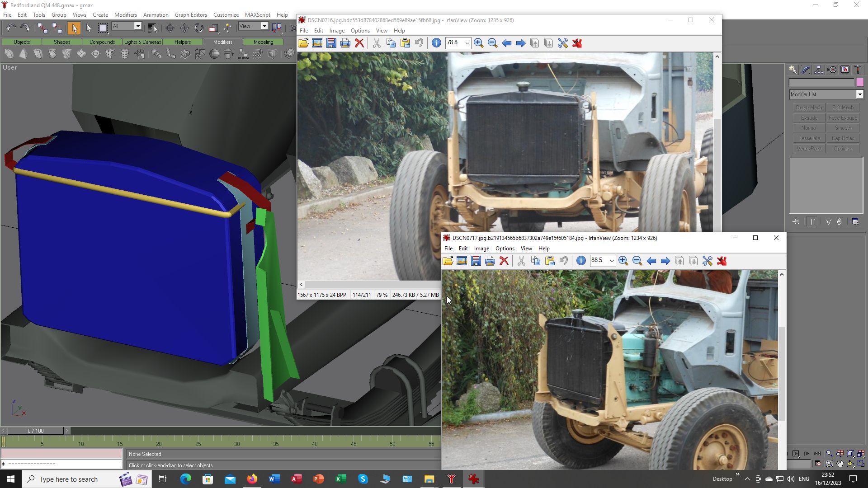
Task: Click the Undo arrow in gmax toolbar
Action: pos(11,28)
